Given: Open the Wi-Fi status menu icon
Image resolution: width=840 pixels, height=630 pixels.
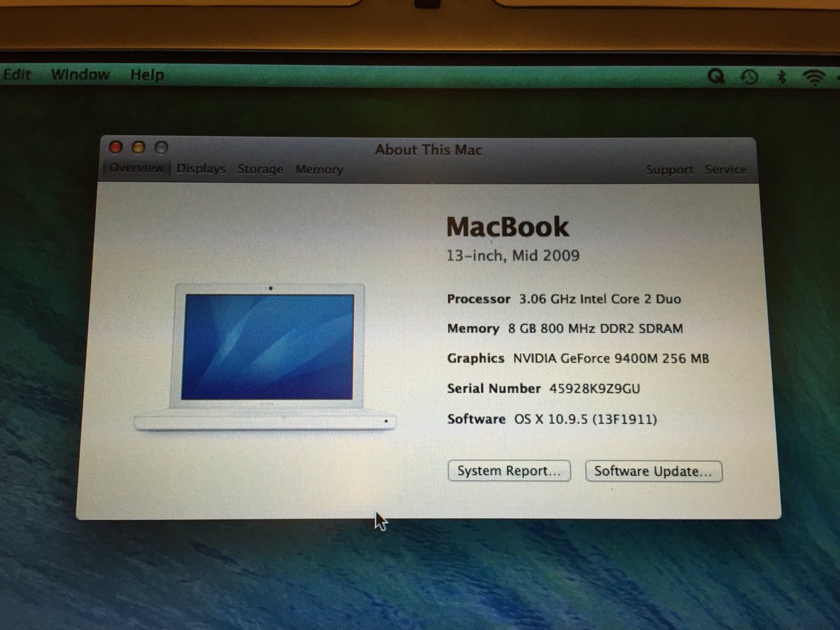Looking at the screenshot, I should click(x=814, y=78).
